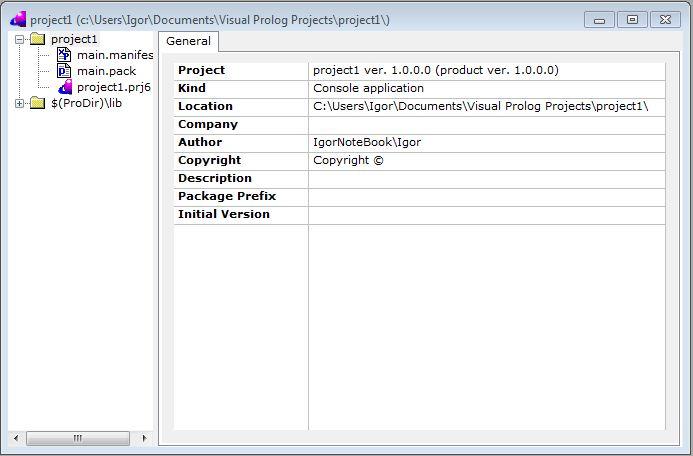The image size is (693, 456).
Task: Click the project1 folder icon
Action: point(38,39)
